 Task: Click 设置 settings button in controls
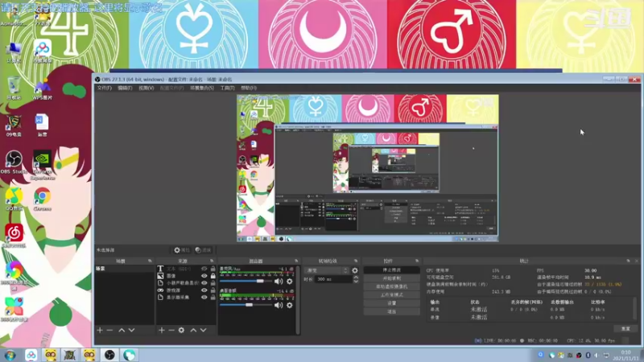391,303
